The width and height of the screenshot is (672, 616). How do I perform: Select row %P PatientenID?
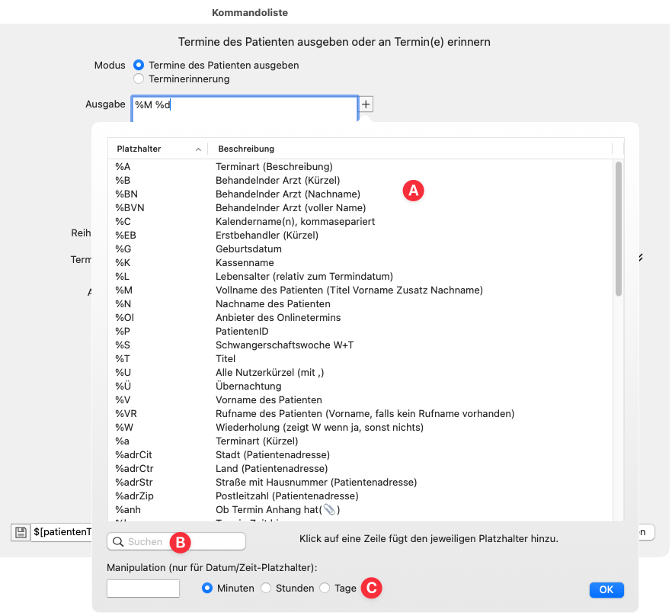point(361,331)
